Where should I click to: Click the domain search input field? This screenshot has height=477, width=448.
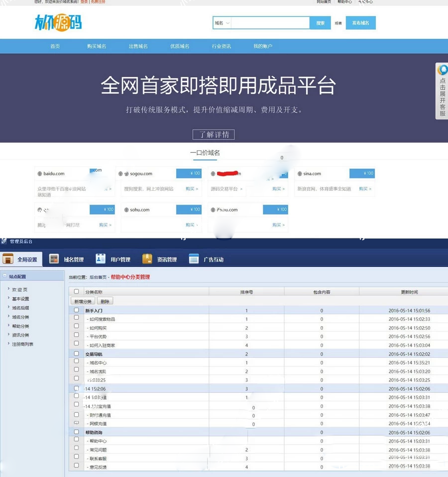click(x=270, y=23)
